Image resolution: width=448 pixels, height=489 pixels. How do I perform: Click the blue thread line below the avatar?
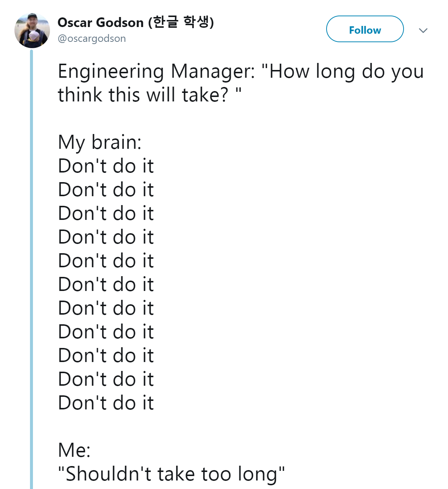click(31, 259)
